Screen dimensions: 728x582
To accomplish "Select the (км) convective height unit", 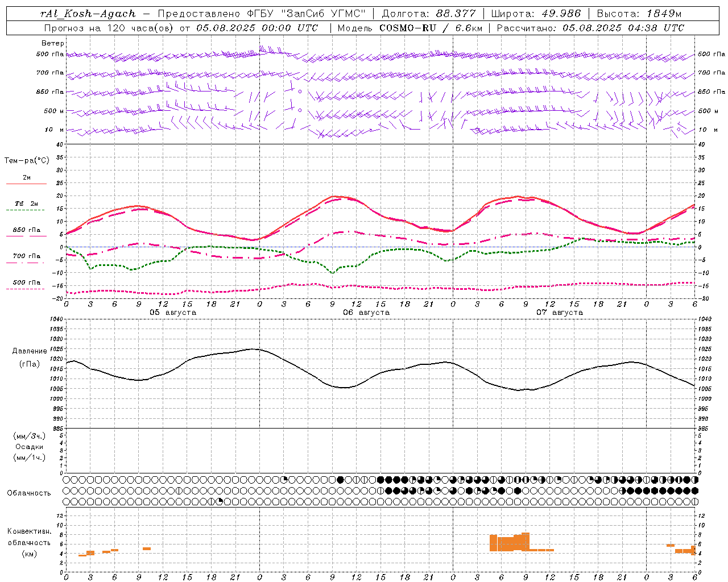I will pos(30,554).
